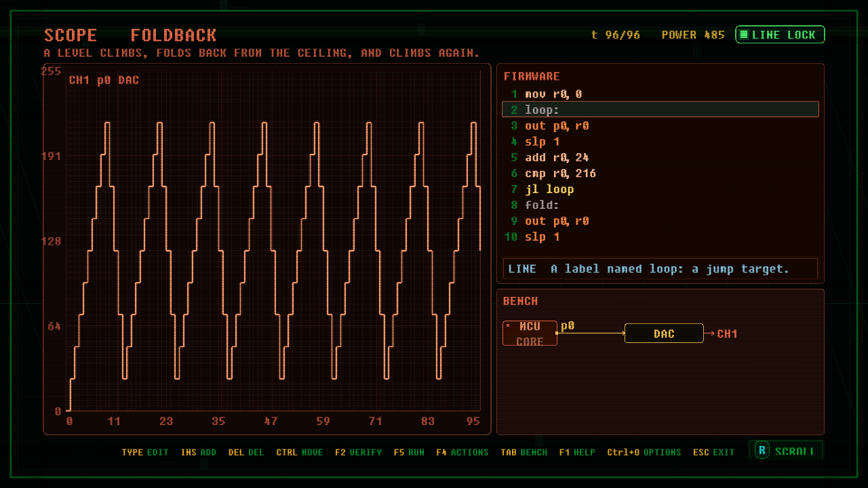Select firmware line 10 slp 1
The image size is (868, 488).
tap(660, 237)
